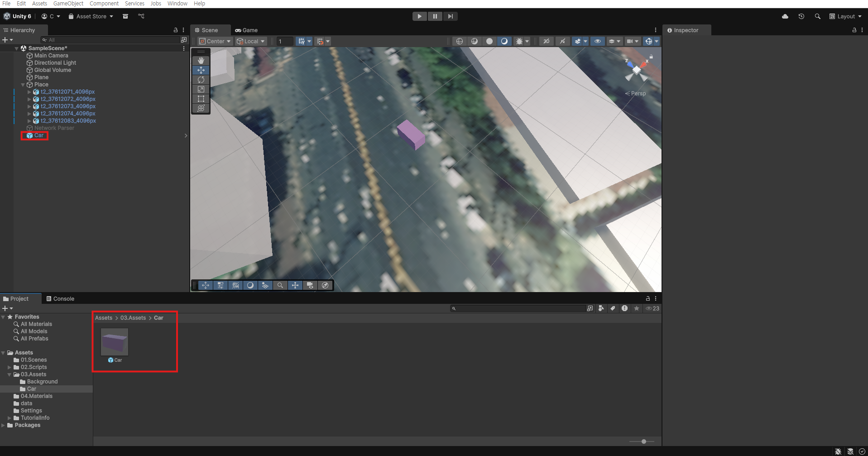Toggle Hierarchy panel lock

tap(176, 30)
